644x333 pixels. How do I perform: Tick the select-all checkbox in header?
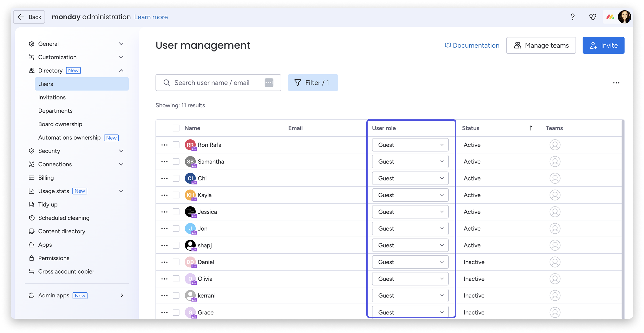coord(176,128)
